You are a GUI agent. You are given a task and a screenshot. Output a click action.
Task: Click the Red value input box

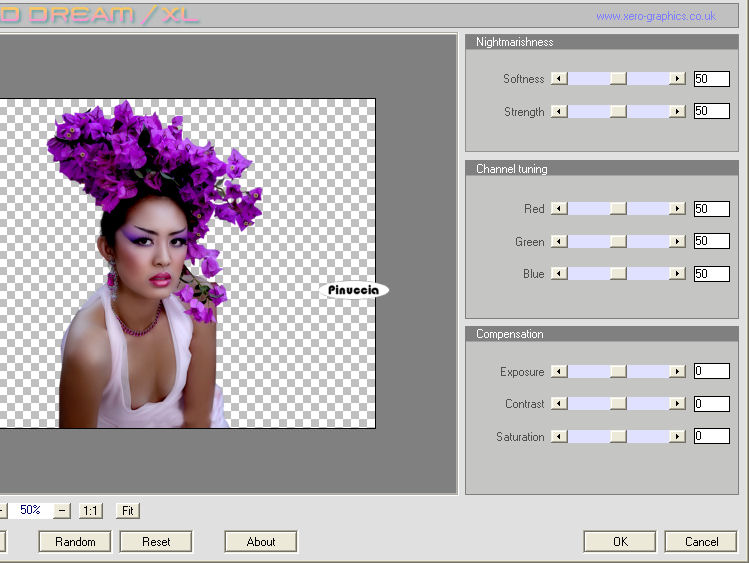click(x=712, y=209)
